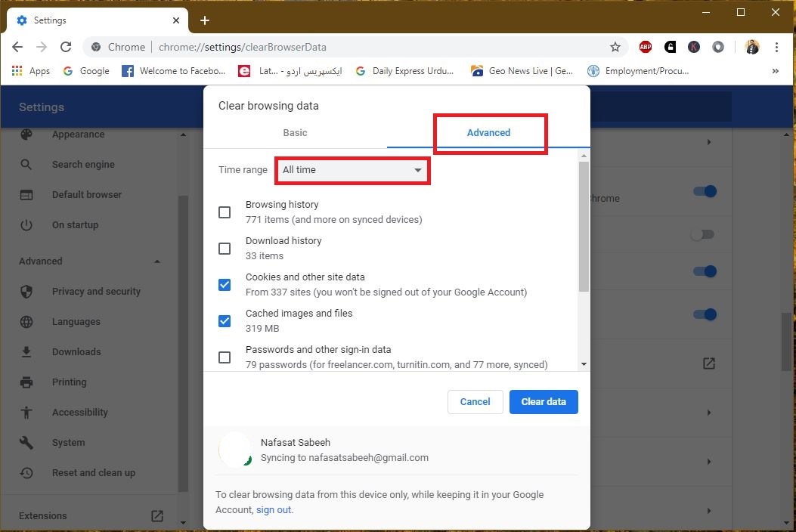Viewport: 796px width, 532px height.
Task: Click the Languages globe icon
Action: (x=26, y=321)
